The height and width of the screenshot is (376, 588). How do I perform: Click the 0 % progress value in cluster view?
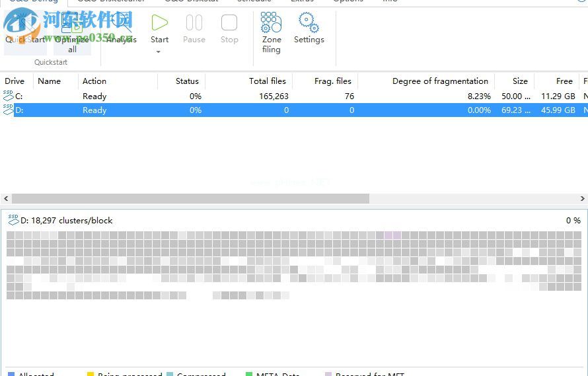click(573, 221)
